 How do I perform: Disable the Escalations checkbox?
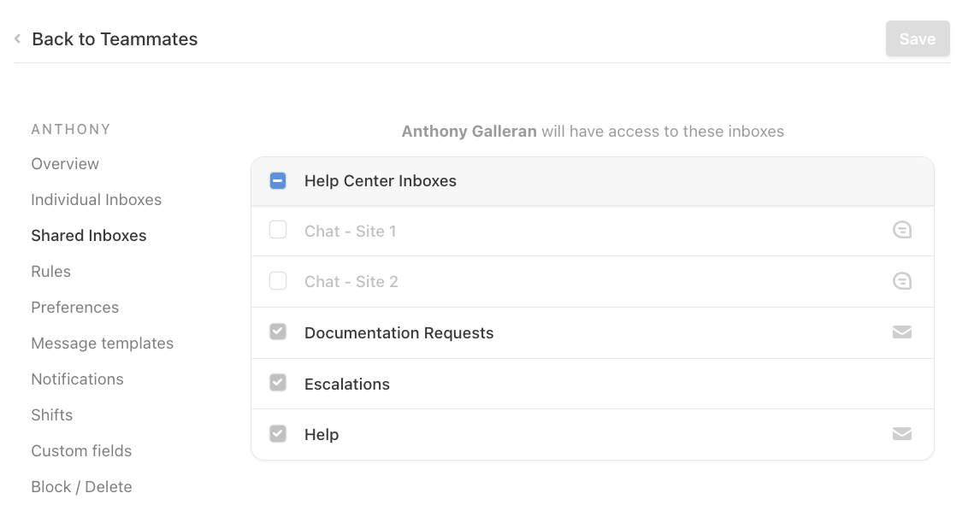click(277, 382)
